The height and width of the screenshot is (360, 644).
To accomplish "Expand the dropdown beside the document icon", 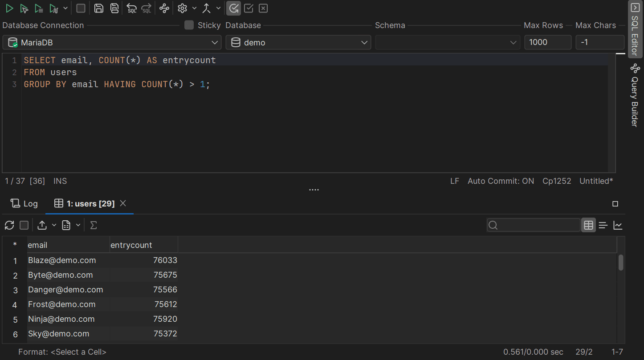I will click(x=78, y=225).
